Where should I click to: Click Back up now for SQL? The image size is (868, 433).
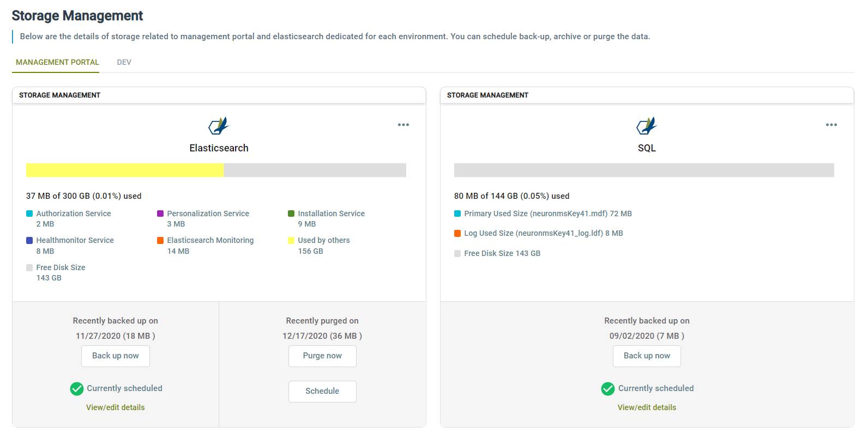(647, 356)
